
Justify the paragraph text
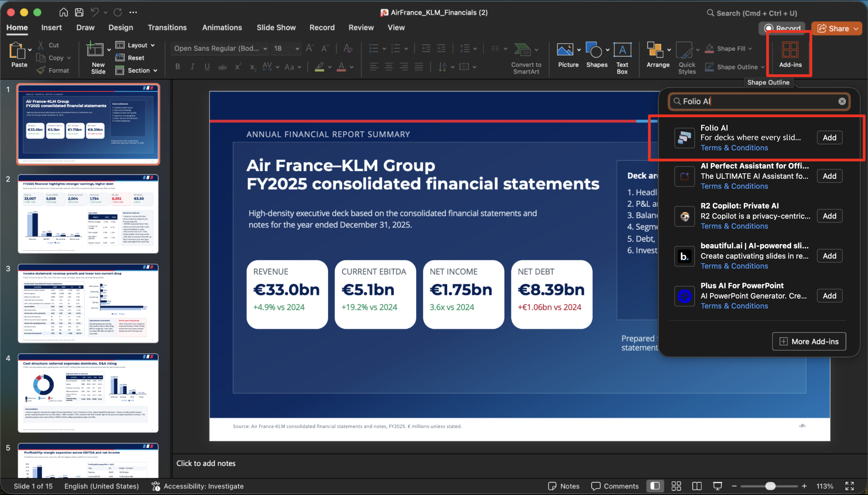(x=419, y=67)
